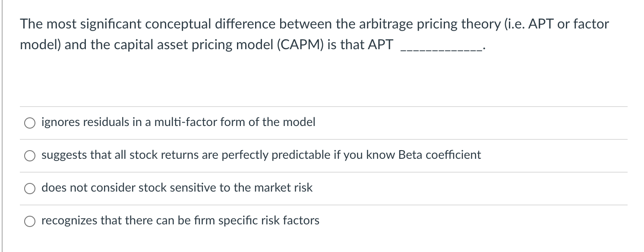The height and width of the screenshot is (252, 644).
Task: Click the second answer option row
Action: pyautogui.click(x=302, y=155)
